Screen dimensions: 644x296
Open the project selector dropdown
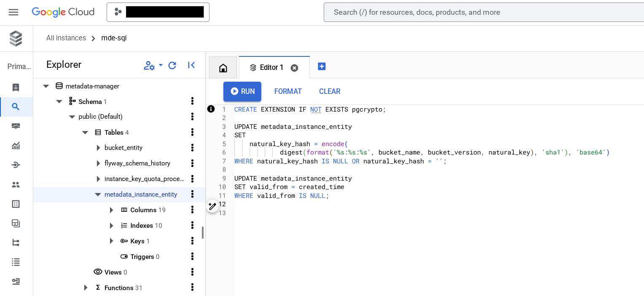(x=158, y=12)
